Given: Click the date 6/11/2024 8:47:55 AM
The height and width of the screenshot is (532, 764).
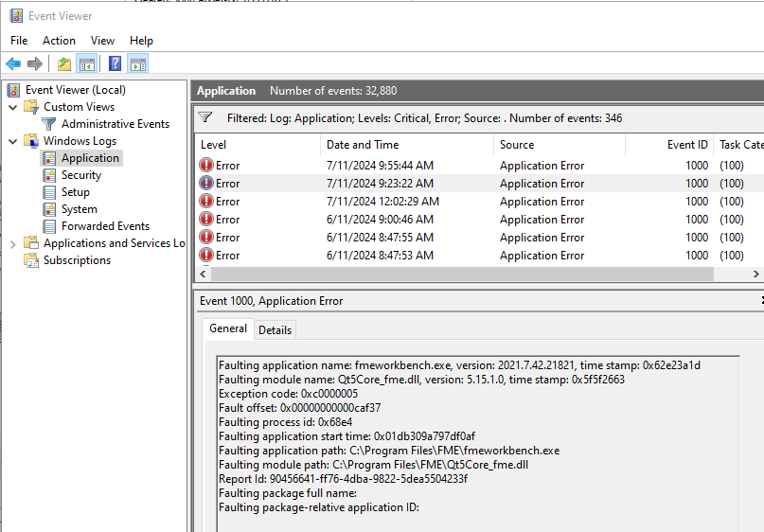Looking at the screenshot, I should tap(380, 238).
